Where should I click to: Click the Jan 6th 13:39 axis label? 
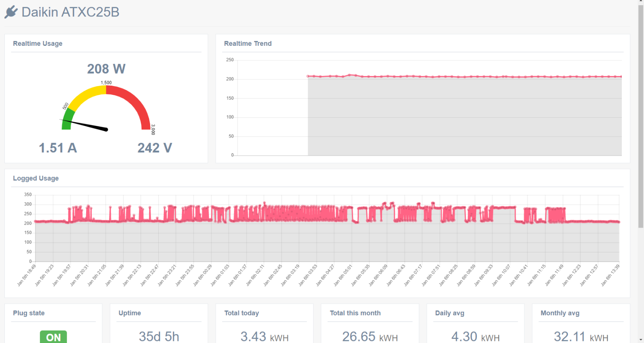click(611, 275)
